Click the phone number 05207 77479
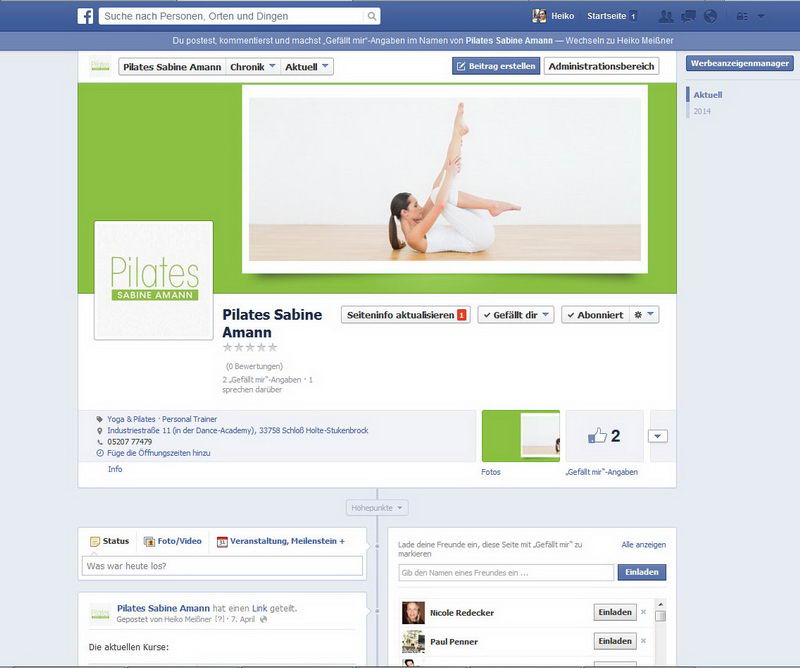 click(x=130, y=442)
